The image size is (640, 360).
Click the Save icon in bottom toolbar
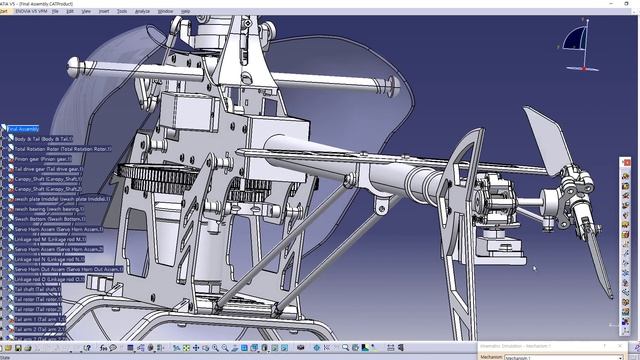(18, 348)
